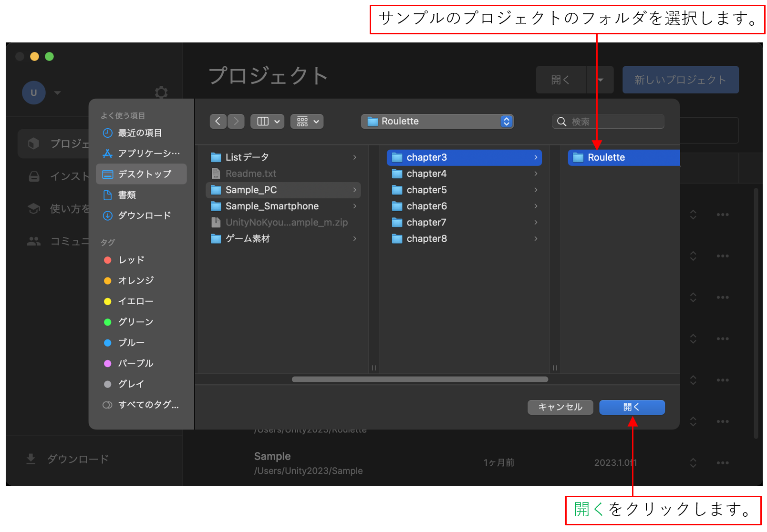Select the 使い方を学ぶ sidebar icon
767x532 pixels.
pos(34,208)
